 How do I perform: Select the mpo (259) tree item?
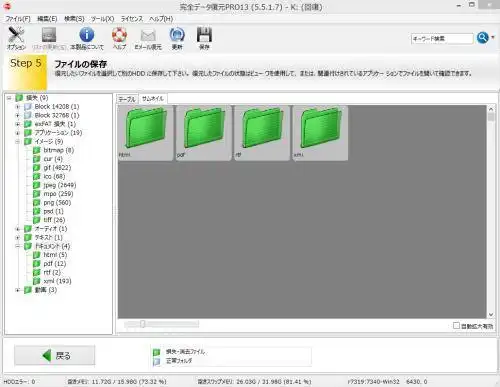(58, 194)
